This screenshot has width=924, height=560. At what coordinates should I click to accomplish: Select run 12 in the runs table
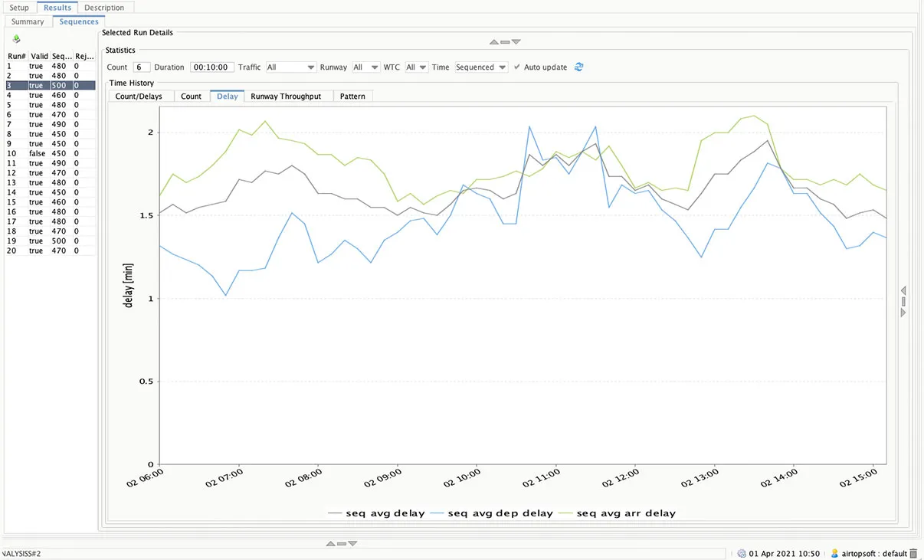51,173
